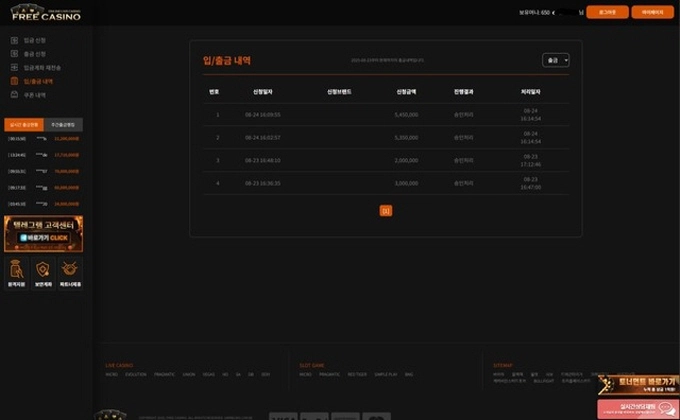
Task: Switch to the 실시간 출금현황 tab
Action: coord(24,125)
